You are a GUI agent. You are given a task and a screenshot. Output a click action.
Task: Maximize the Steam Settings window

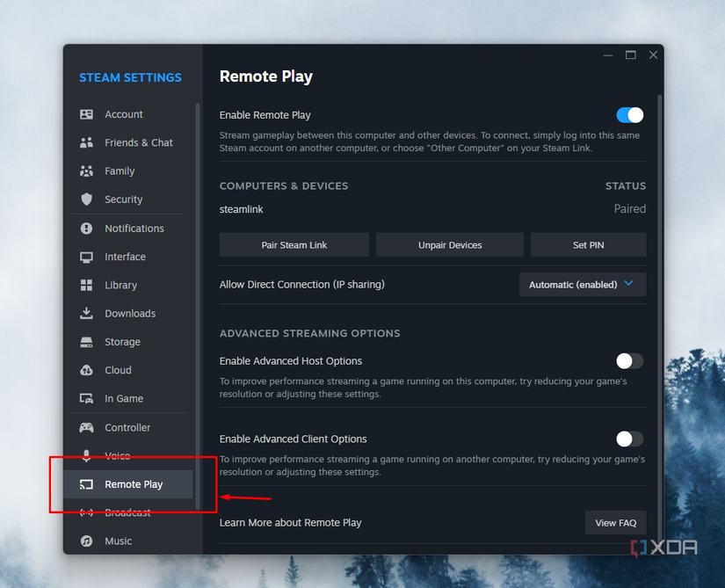(x=631, y=55)
